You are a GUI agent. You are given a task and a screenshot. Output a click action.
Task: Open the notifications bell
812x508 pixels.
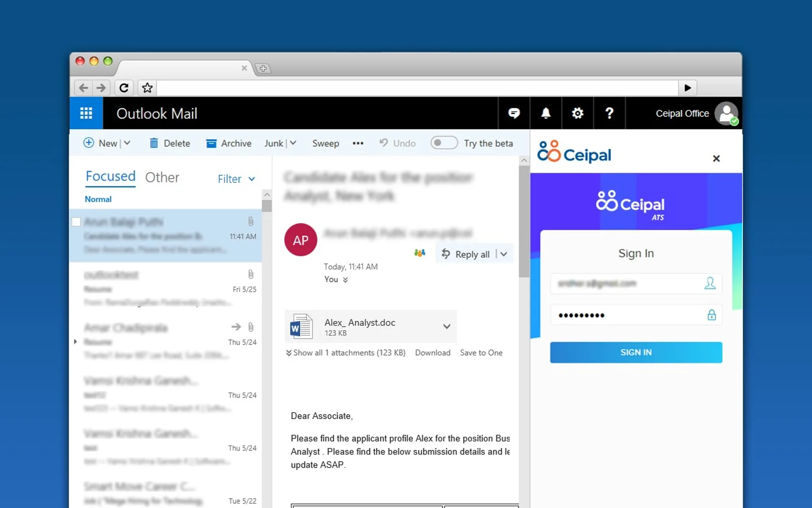546,113
